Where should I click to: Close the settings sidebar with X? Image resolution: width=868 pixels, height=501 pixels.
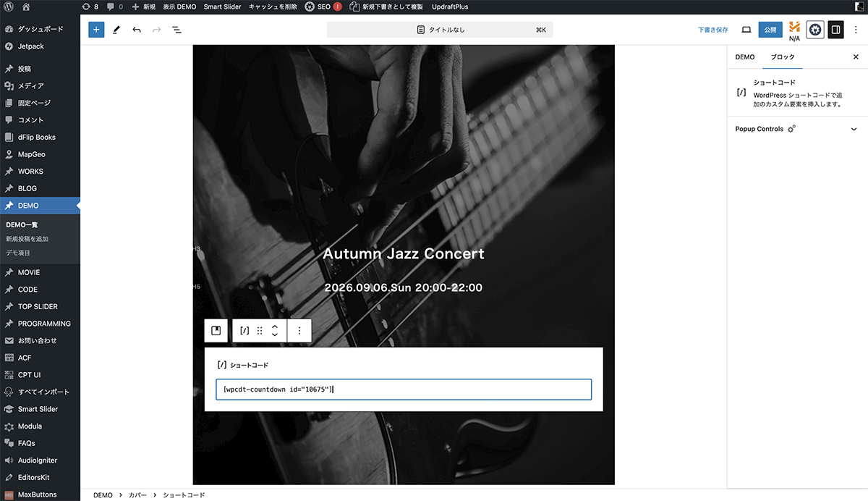coord(856,56)
